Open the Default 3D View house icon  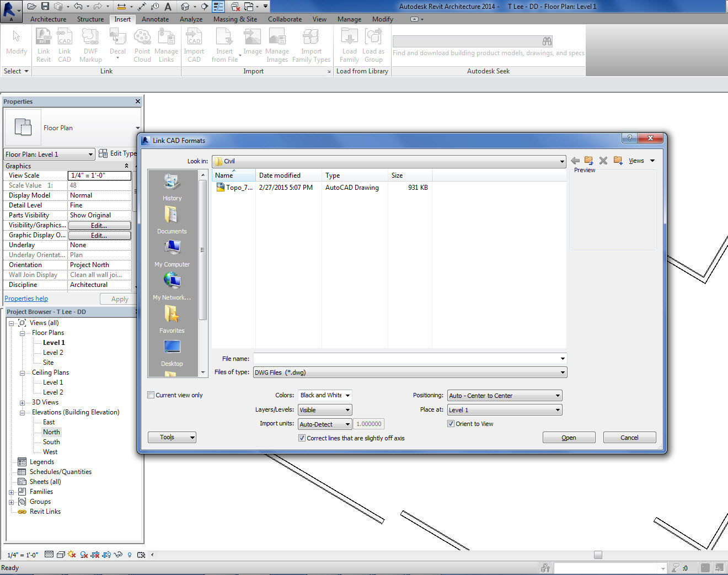pos(185,7)
